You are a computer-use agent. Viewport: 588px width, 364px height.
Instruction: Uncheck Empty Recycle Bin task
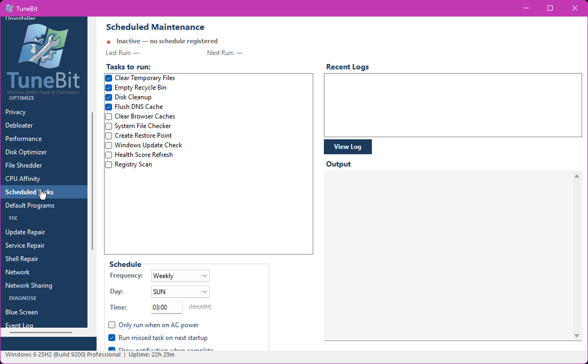point(109,88)
